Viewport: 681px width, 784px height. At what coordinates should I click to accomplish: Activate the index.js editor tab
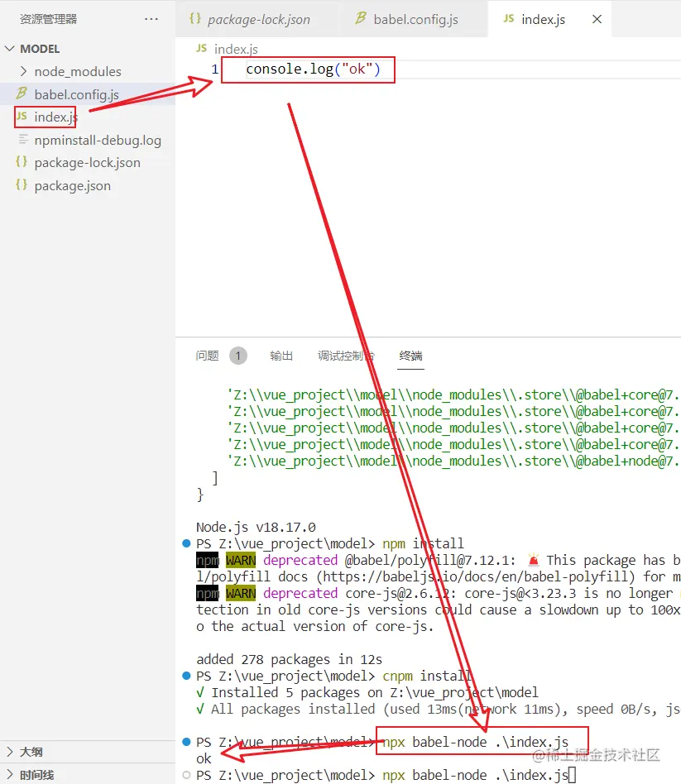point(543,20)
